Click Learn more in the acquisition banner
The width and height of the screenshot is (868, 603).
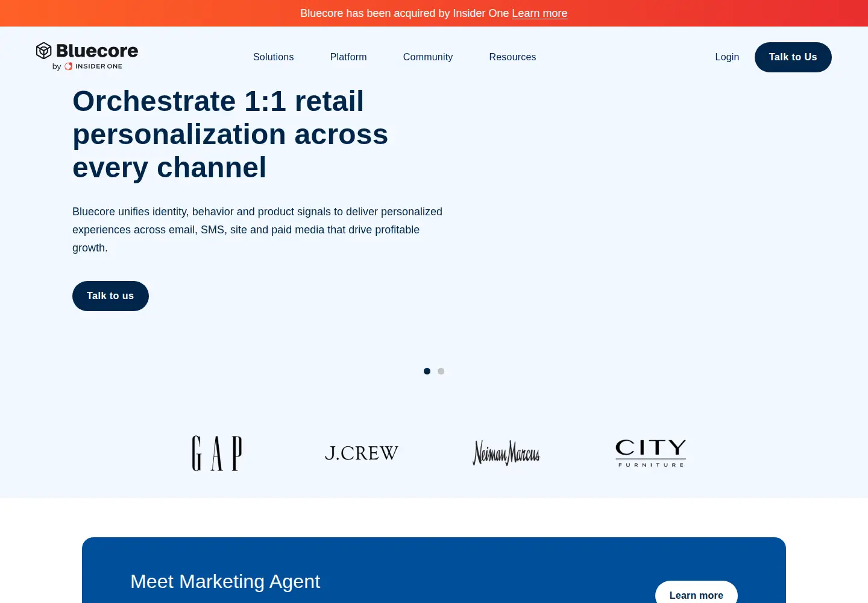coord(539,13)
